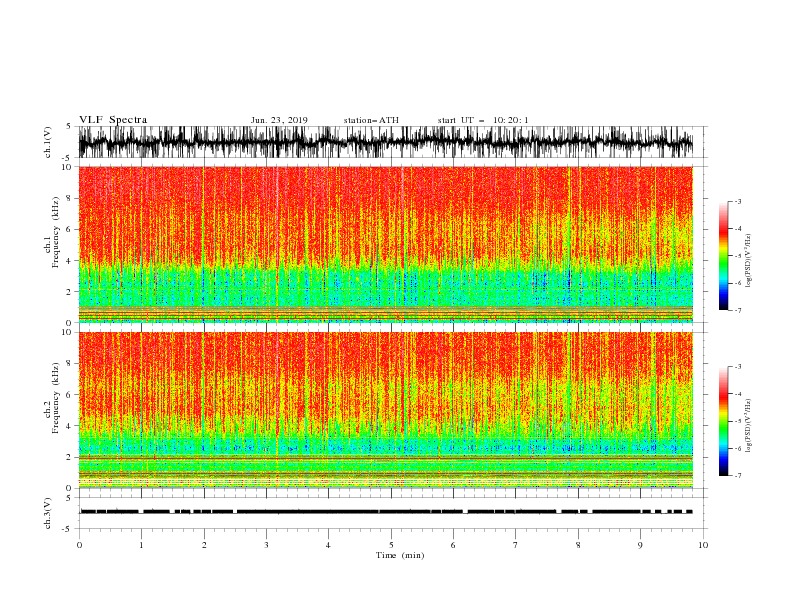This screenshot has height=612, width=792.
Task: Click the 'ch.1(V)' axis label
Action: (x=48, y=142)
